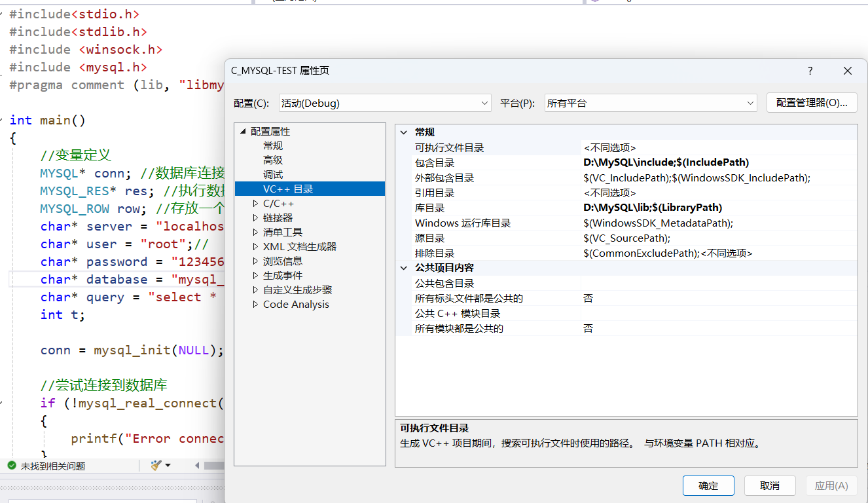Click the 否 value of 所有模块都是公共的
The image size is (868, 503).
[588, 328]
